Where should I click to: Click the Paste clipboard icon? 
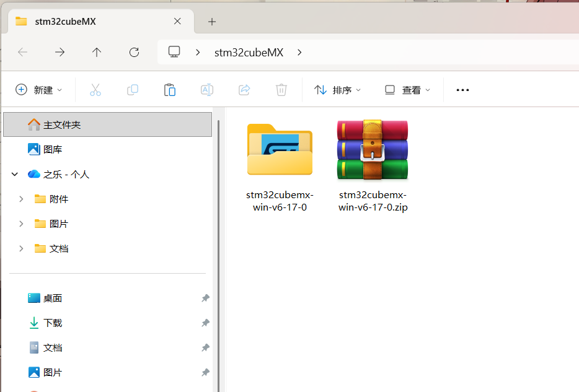[170, 90]
